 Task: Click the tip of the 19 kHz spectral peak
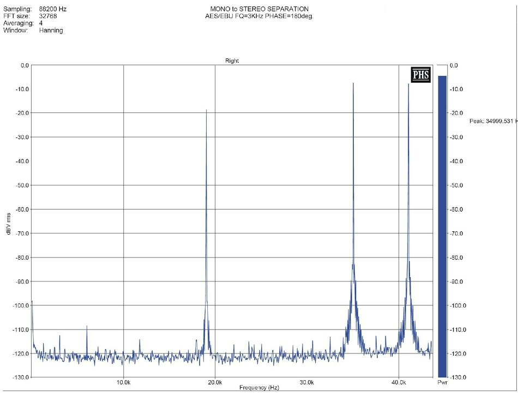[x=206, y=110]
